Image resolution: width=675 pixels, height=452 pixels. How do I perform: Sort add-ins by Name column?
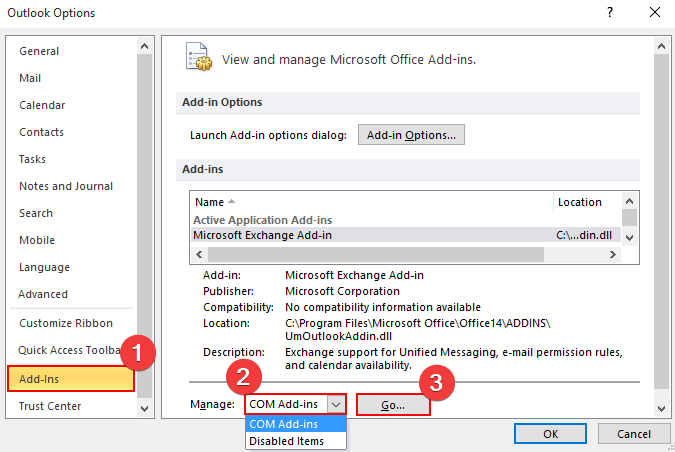pyautogui.click(x=210, y=202)
